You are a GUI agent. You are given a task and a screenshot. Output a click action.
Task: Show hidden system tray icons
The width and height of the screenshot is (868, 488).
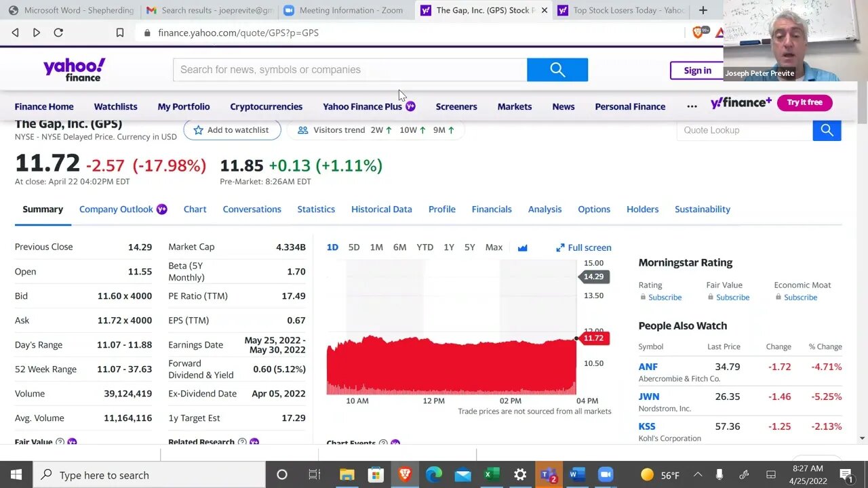click(697, 475)
